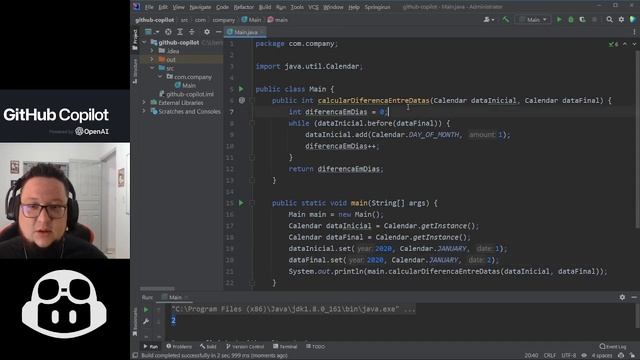Change UTF-8 file encoding in status bar
640x360 pixels.
coord(569,356)
